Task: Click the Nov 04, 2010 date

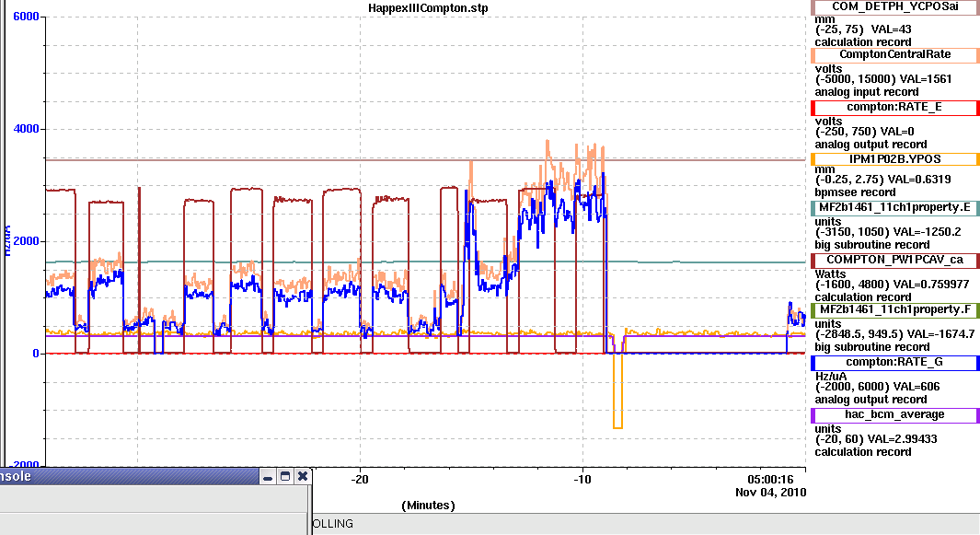Action: (x=770, y=493)
